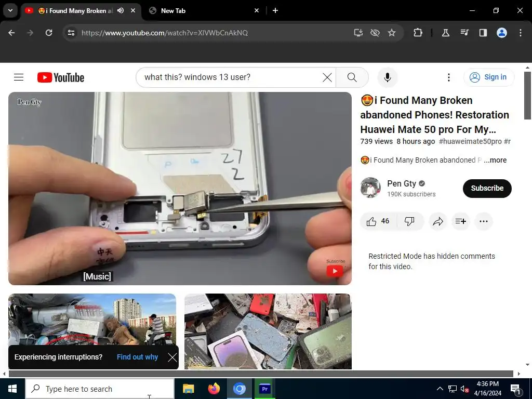This screenshot has height=399, width=532.
Task: Switch to the YouTube video tab
Action: 75,10
